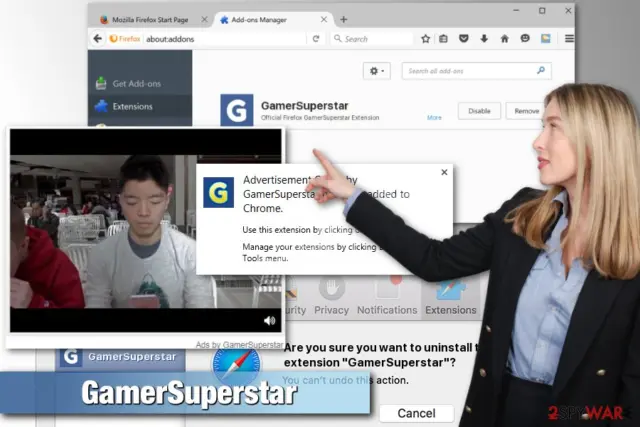Remove the GamerSuperstar extension

(526, 111)
